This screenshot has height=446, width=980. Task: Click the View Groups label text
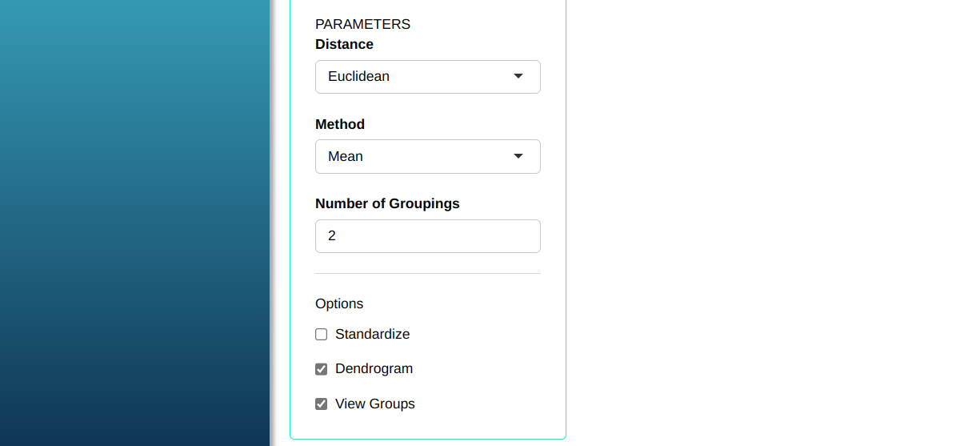[x=374, y=404]
